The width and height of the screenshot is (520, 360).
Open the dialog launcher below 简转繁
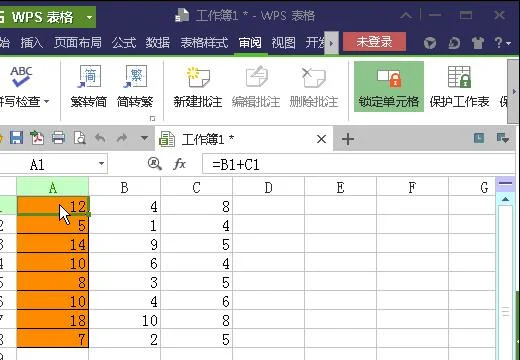[x=152, y=118]
